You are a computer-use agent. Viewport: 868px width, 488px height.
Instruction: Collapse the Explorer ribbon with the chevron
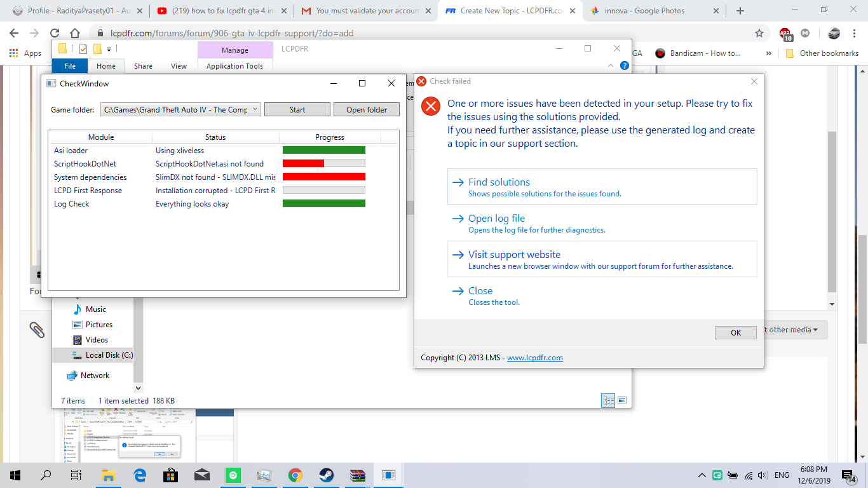tap(611, 65)
